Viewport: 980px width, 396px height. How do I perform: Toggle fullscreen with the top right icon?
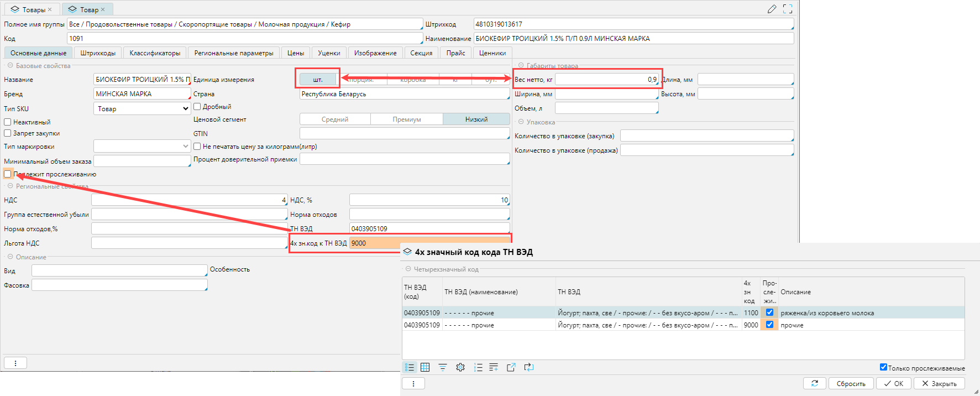(788, 9)
